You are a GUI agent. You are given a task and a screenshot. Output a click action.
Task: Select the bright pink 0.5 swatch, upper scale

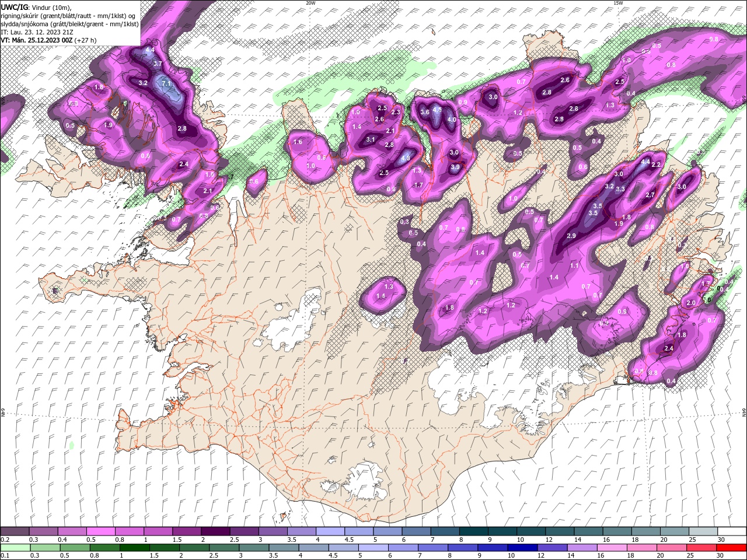pos(100,531)
